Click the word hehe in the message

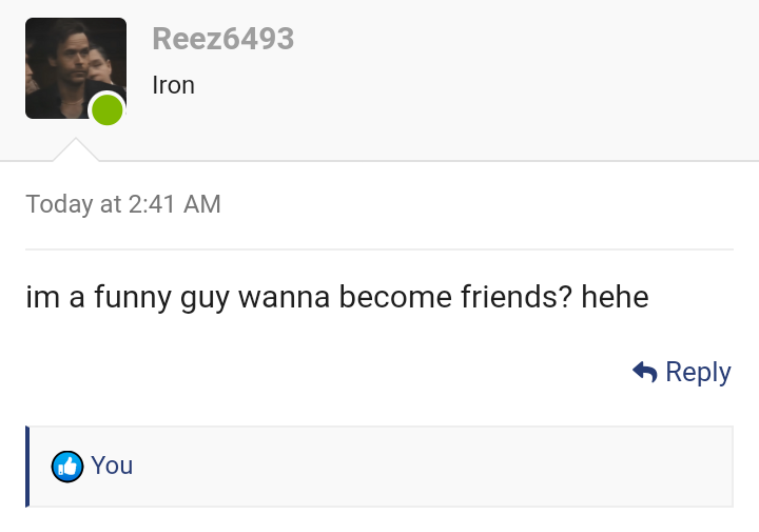[x=615, y=297]
